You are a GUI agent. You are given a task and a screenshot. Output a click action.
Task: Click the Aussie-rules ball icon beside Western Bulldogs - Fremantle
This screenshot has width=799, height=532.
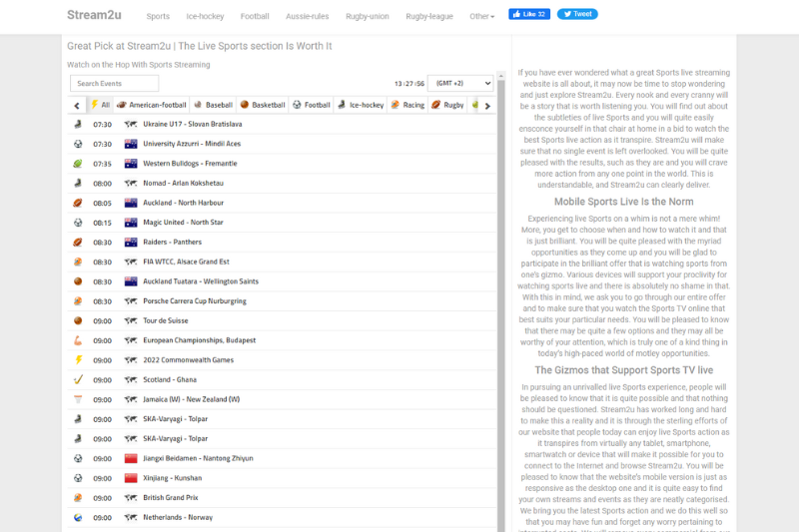[x=78, y=164]
